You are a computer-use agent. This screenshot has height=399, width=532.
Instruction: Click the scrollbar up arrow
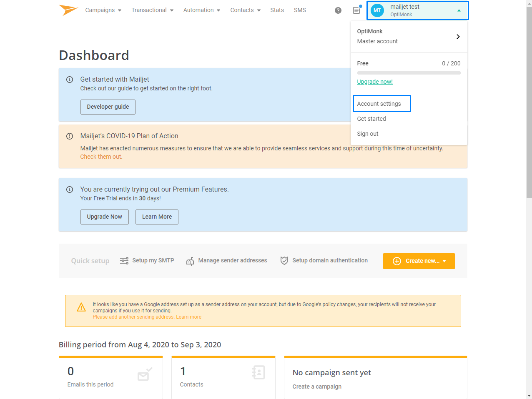pyautogui.click(x=529, y=3)
